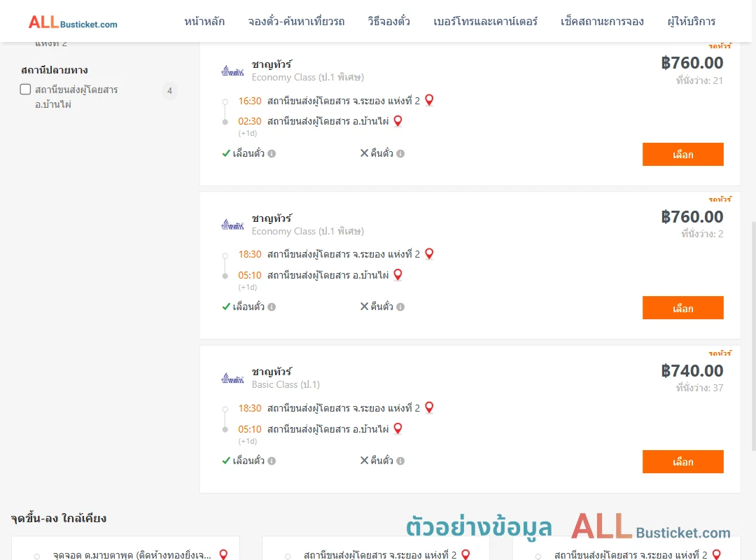Click ที่นั่งว่าง: 37 seat availability text

click(699, 388)
